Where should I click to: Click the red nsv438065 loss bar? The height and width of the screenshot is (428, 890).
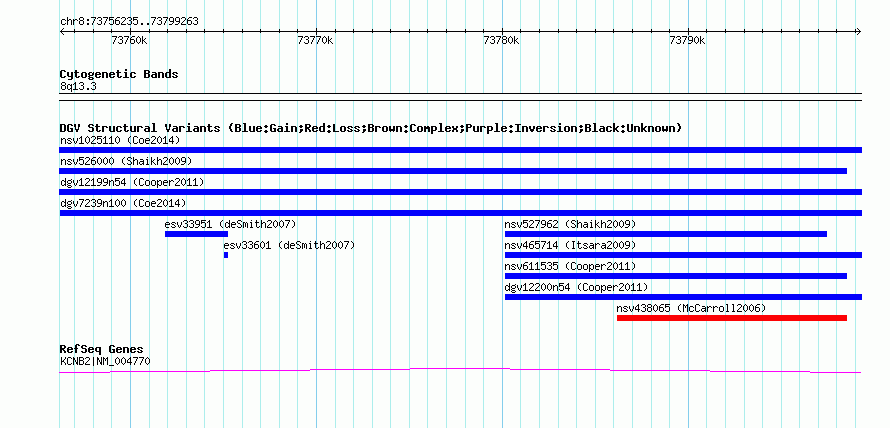click(732, 318)
